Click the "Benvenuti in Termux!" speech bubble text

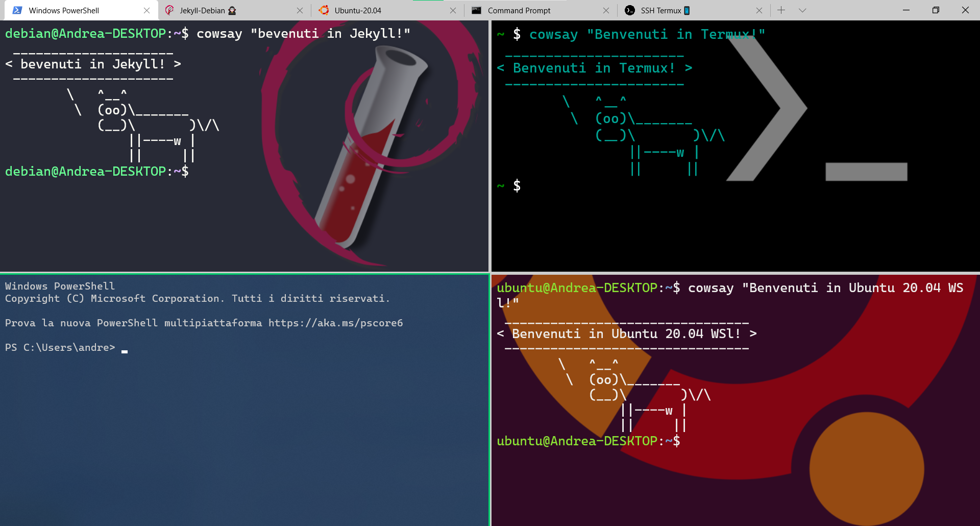point(594,68)
